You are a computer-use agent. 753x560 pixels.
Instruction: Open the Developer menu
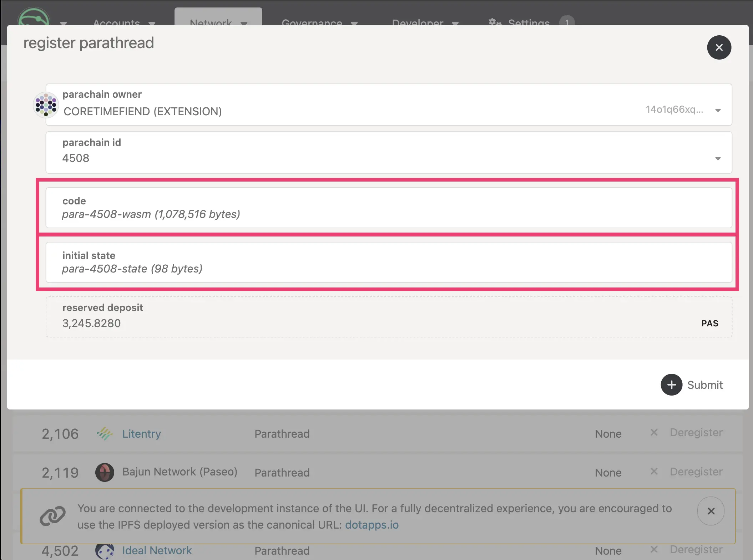(x=425, y=22)
